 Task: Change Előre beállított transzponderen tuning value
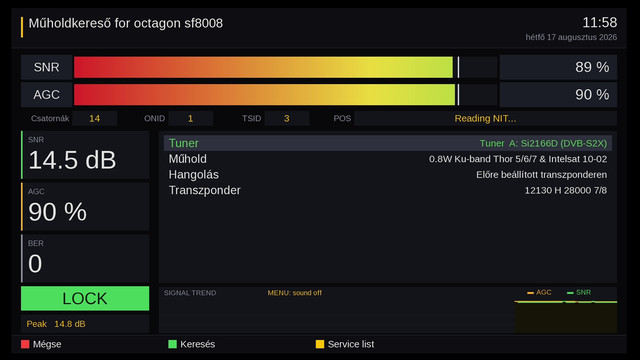point(541,175)
